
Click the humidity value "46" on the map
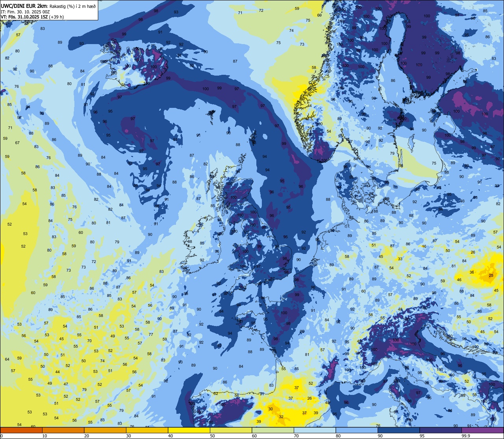click(459, 280)
